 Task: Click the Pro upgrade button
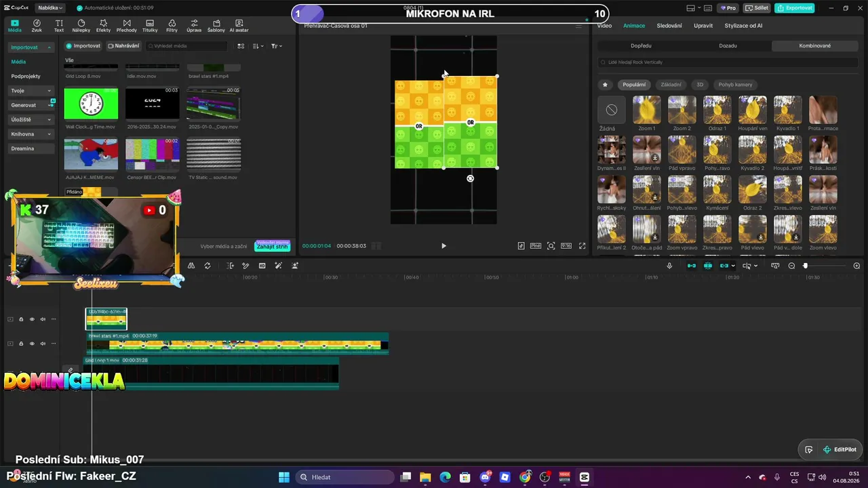coord(728,8)
